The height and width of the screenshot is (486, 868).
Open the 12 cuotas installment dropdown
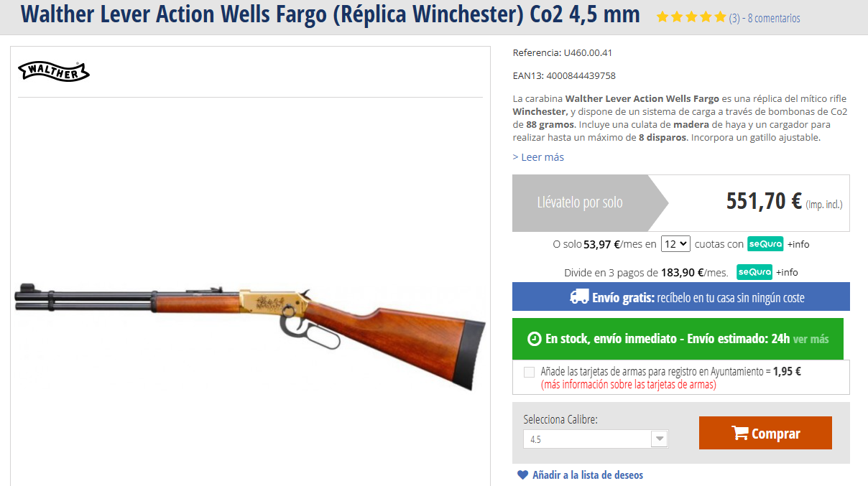click(x=675, y=244)
